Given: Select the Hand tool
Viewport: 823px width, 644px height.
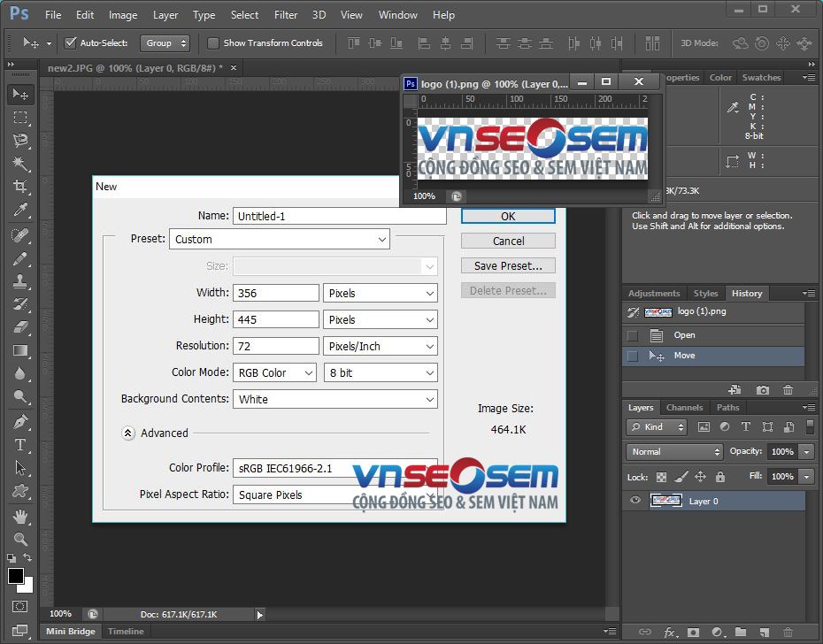Looking at the screenshot, I should (19, 515).
